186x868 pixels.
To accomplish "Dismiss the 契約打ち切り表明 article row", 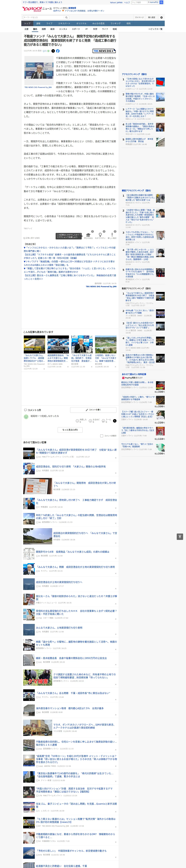I will pos(115,473).
